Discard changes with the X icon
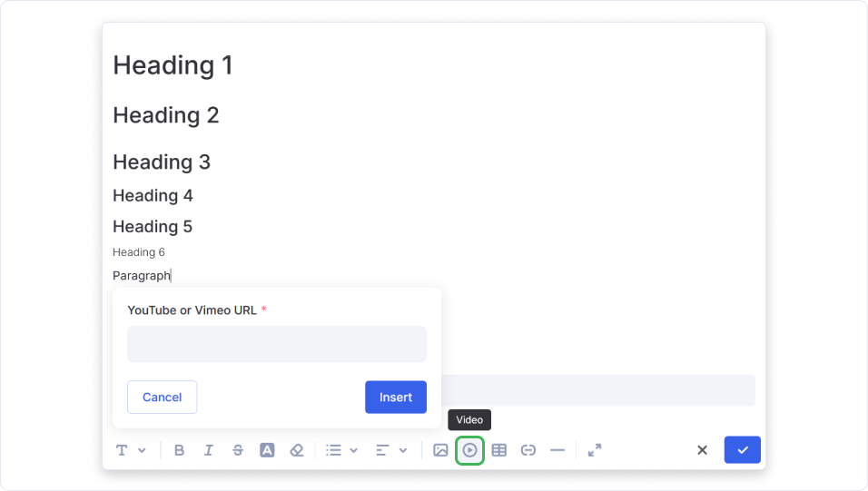Screen dimensions: 868x491 pos(702,450)
